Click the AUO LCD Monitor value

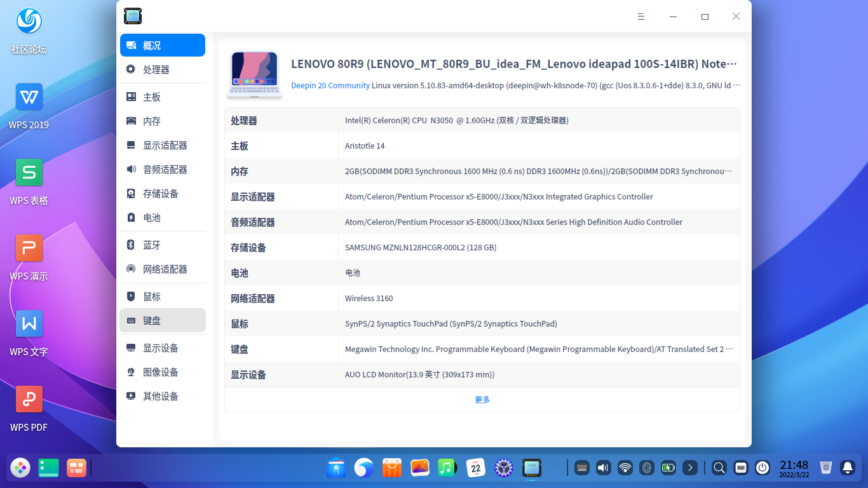click(x=420, y=375)
